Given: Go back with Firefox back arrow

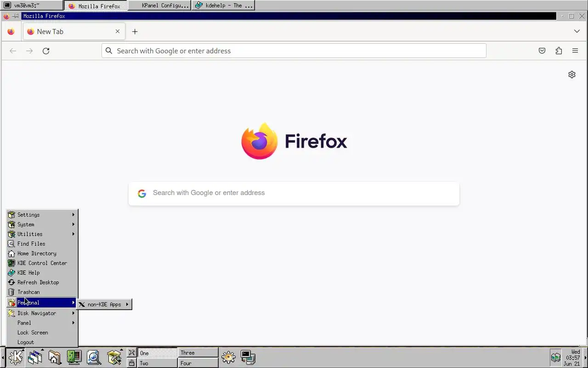Looking at the screenshot, I should tap(13, 51).
